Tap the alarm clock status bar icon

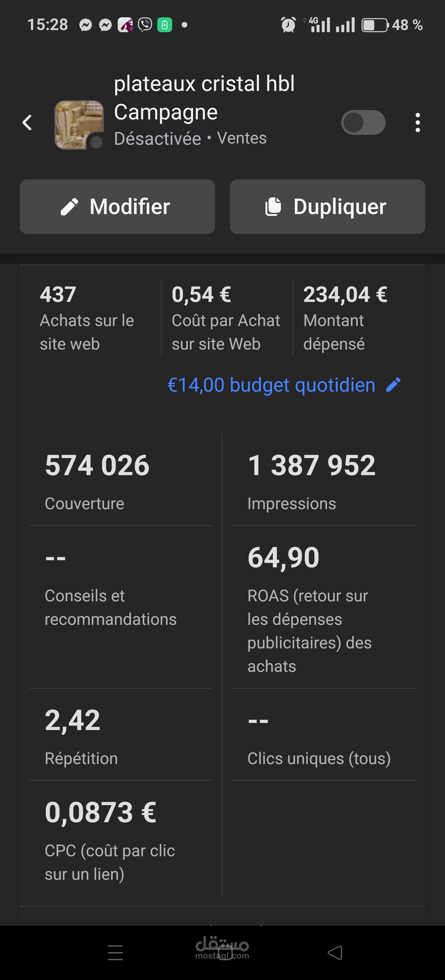(288, 25)
